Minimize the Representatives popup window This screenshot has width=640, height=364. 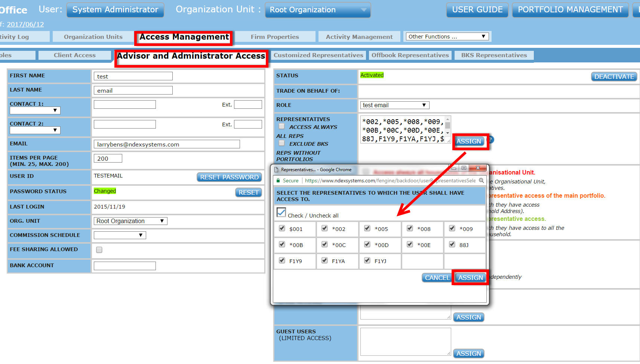coord(454,168)
